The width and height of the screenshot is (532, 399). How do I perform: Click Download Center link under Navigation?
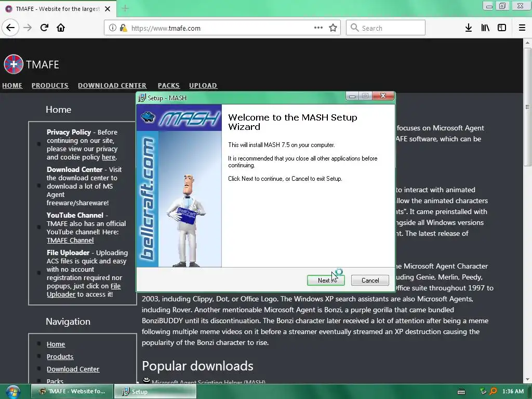pyautogui.click(x=73, y=369)
